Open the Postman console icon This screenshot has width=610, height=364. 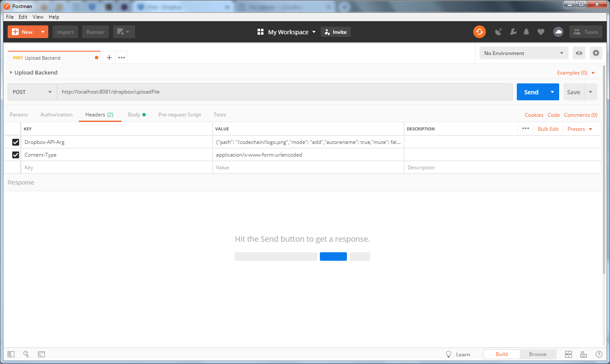42,354
